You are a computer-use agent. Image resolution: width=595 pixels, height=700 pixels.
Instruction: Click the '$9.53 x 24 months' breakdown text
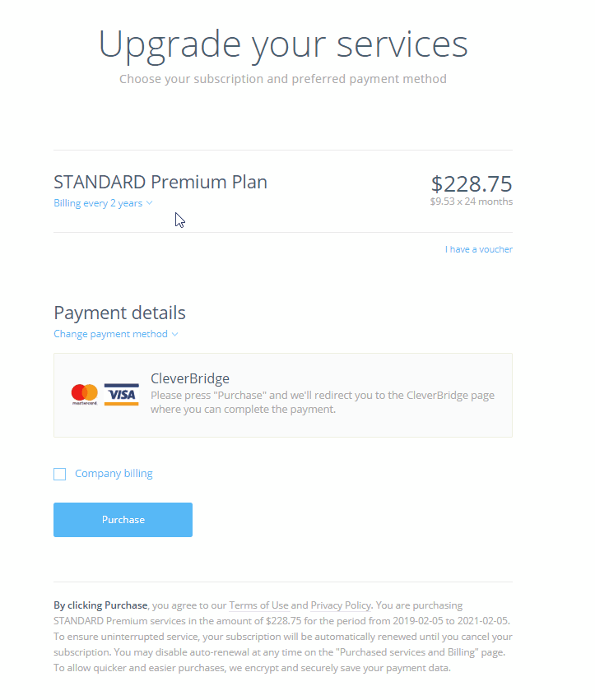(470, 201)
